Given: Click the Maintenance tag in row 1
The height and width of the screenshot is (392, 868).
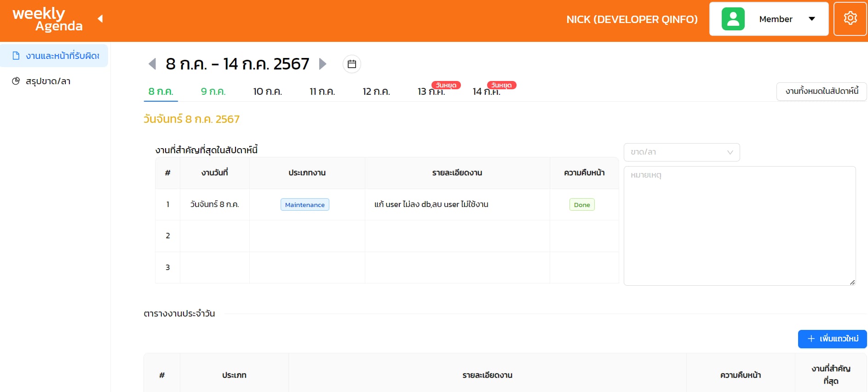Looking at the screenshot, I should coord(305,205).
